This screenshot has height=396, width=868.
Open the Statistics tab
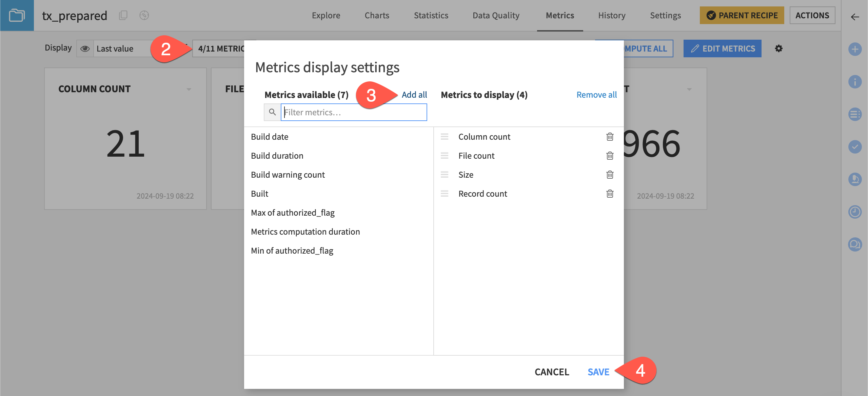click(431, 16)
